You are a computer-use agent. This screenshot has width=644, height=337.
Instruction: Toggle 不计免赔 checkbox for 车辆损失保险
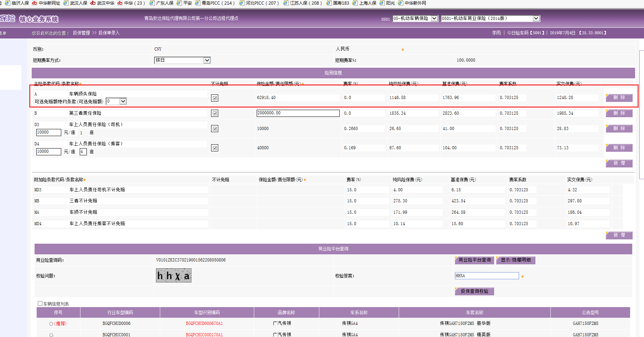point(215,98)
